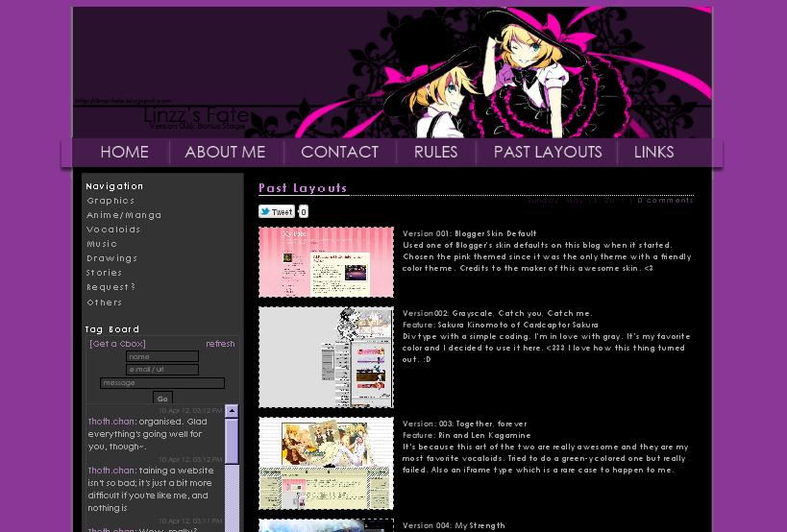
Task: Click 'Version: 003: Together, forever' text
Action: tap(465, 423)
